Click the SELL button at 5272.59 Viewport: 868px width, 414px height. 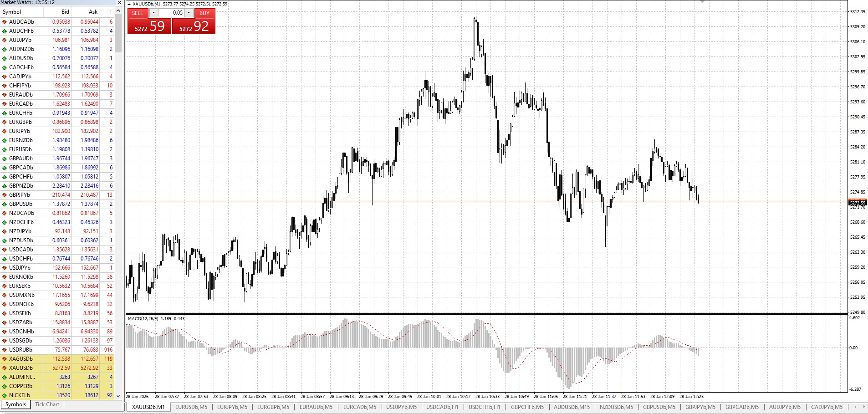pos(149,26)
